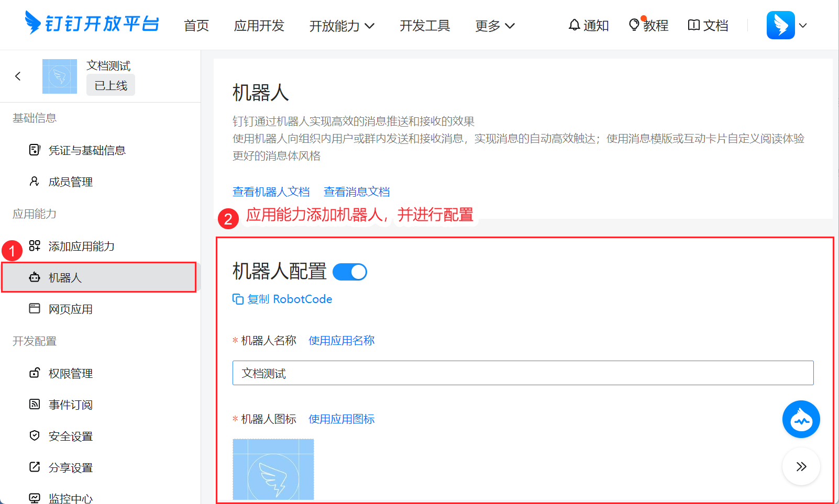Click the robot icon in sidebar
The height and width of the screenshot is (504, 839).
tap(35, 277)
